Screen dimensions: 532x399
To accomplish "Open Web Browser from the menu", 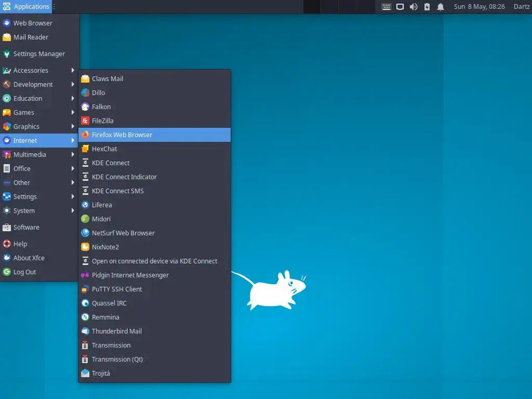I will click(x=39, y=23).
